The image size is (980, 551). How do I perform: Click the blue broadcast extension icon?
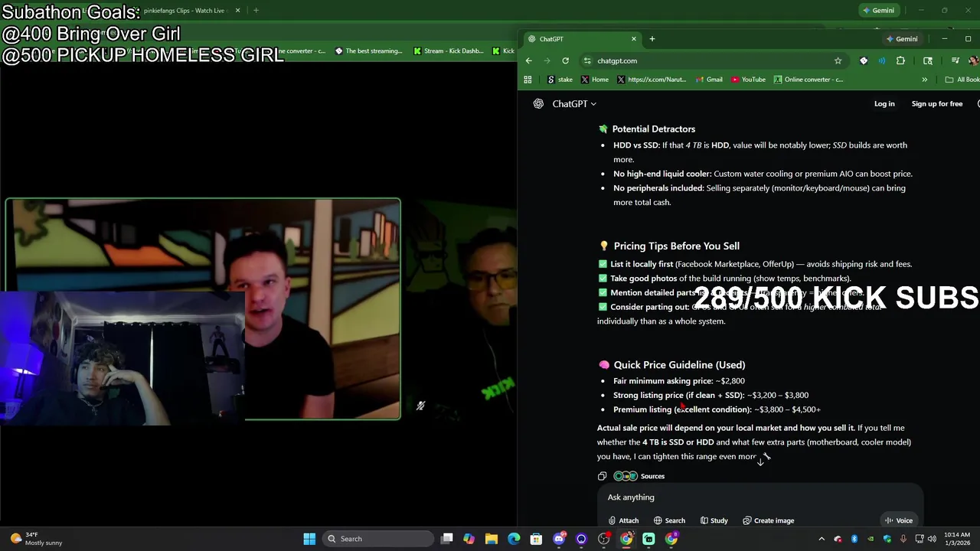click(882, 60)
